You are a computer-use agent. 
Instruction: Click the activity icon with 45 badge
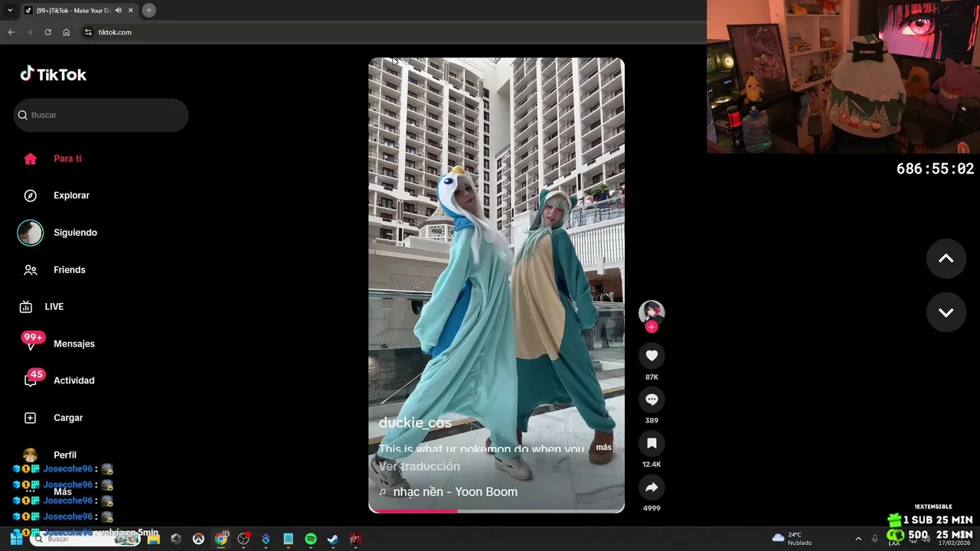(x=33, y=378)
